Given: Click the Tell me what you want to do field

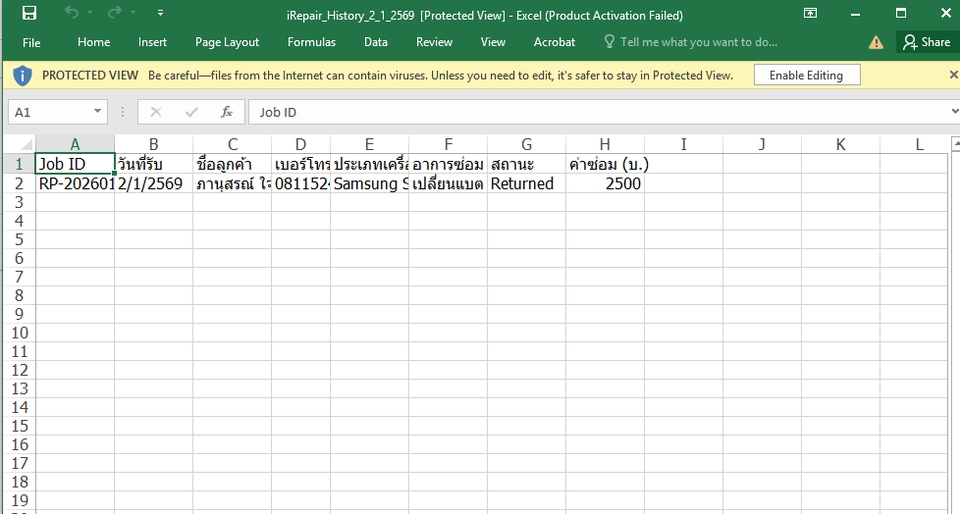Looking at the screenshot, I should (699, 42).
